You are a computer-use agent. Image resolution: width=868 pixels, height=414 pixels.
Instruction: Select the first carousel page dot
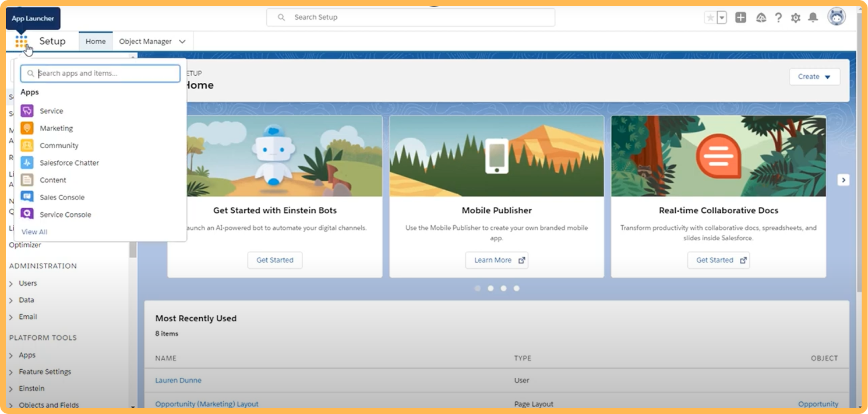point(478,288)
